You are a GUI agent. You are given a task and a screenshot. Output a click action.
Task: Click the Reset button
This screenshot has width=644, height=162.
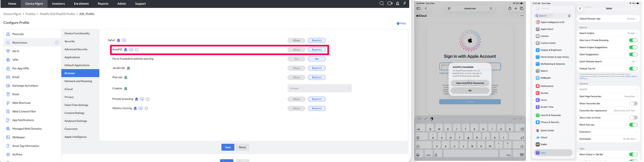tap(242, 147)
